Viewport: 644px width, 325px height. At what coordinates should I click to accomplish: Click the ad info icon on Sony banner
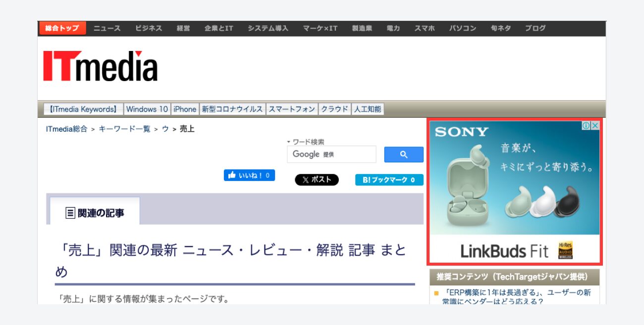point(586,126)
